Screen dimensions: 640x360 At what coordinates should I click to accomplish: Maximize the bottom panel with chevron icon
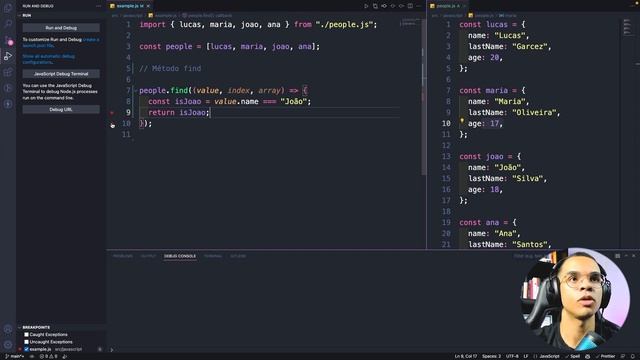pos(626,256)
